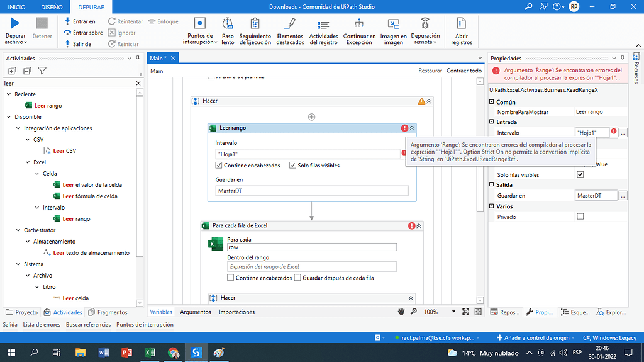Open Lista de errores panel

(42, 325)
